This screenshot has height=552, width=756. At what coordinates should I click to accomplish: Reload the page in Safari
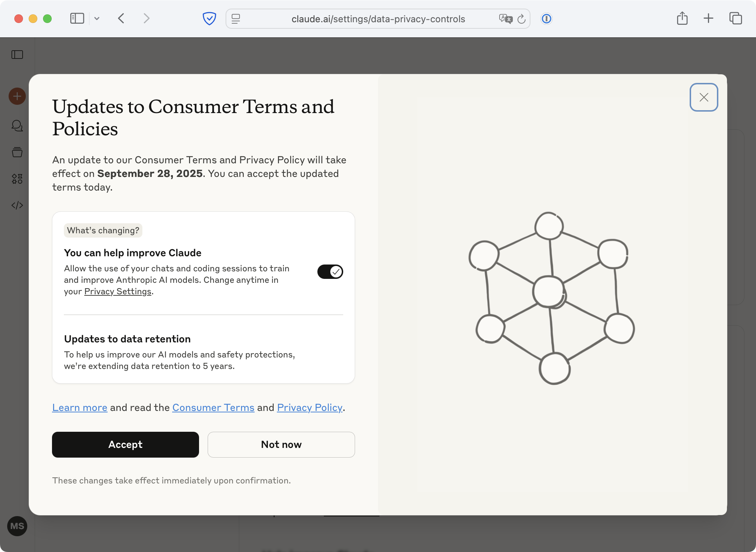(x=522, y=19)
